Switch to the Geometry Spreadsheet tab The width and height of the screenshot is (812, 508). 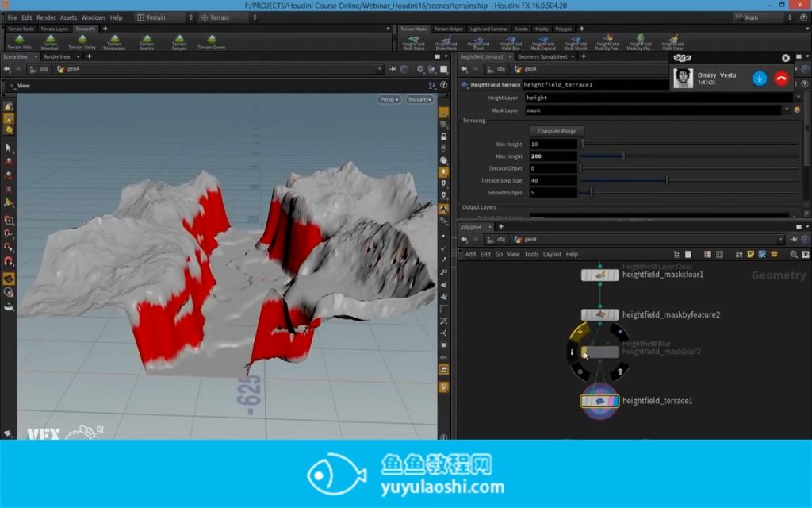pyautogui.click(x=542, y=56)
